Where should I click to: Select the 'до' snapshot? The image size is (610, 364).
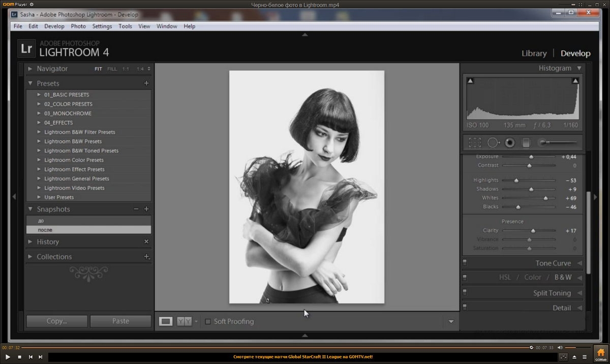88,221
